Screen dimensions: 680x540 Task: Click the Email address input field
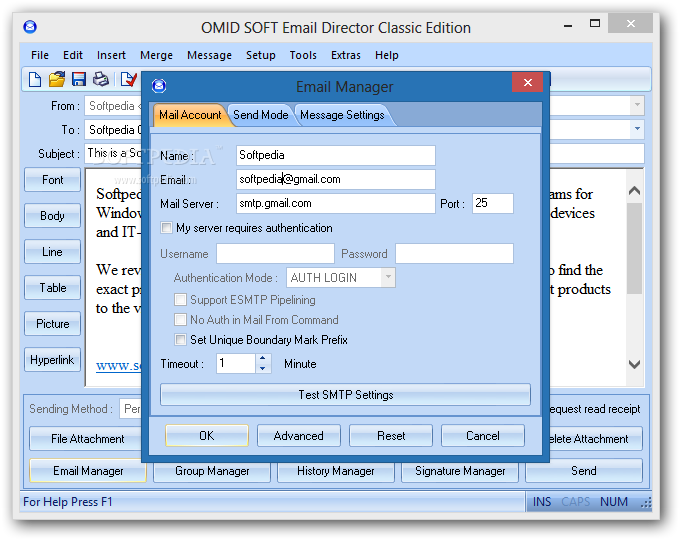336,179
